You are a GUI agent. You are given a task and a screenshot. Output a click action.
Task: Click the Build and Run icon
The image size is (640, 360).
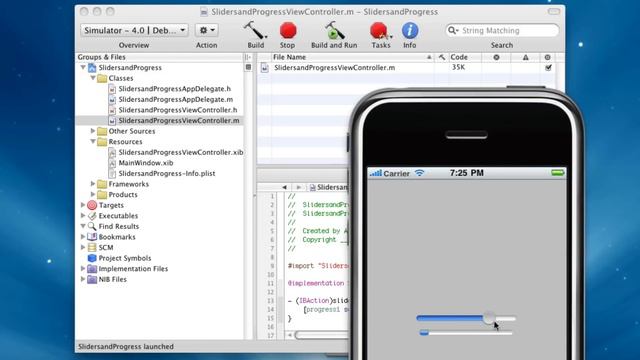[x=334, y=31]
